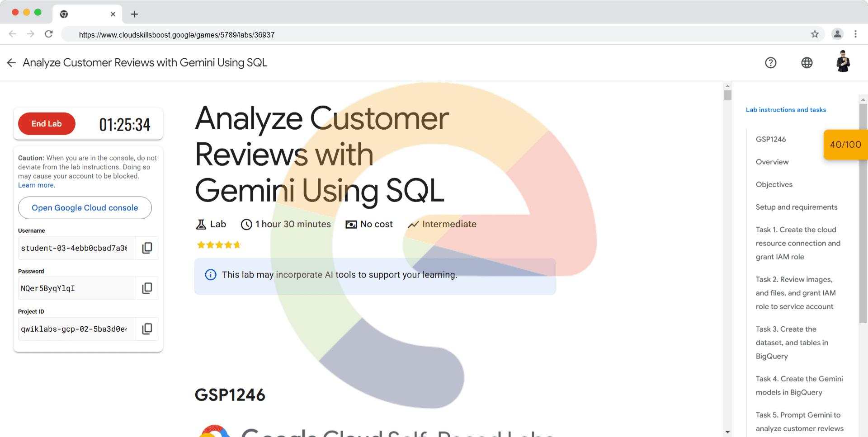Go to Task 5 Prompt Gemini
This screenshot has width=868, height=437.
coord(800,422)
